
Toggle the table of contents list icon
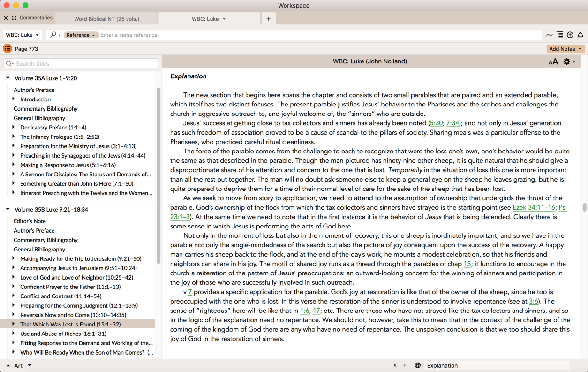pos(8,48)
